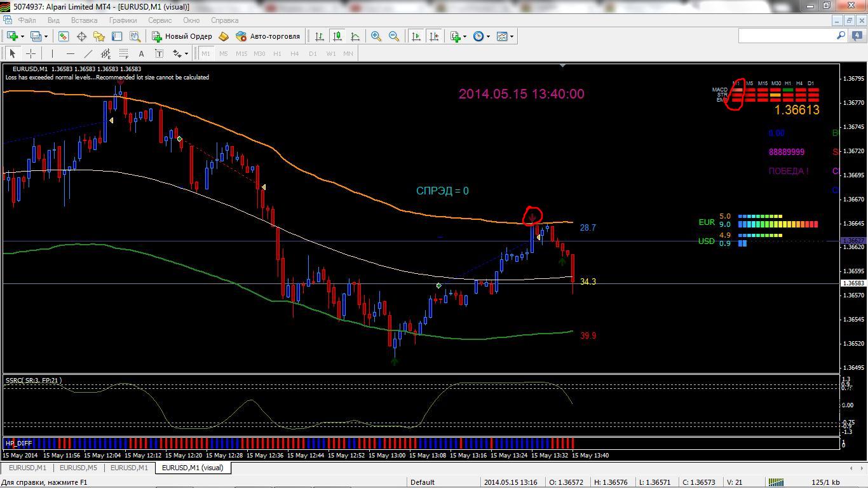Switch to the H4 timeframe
Viewport: 868px width, 488px height.
294,53
